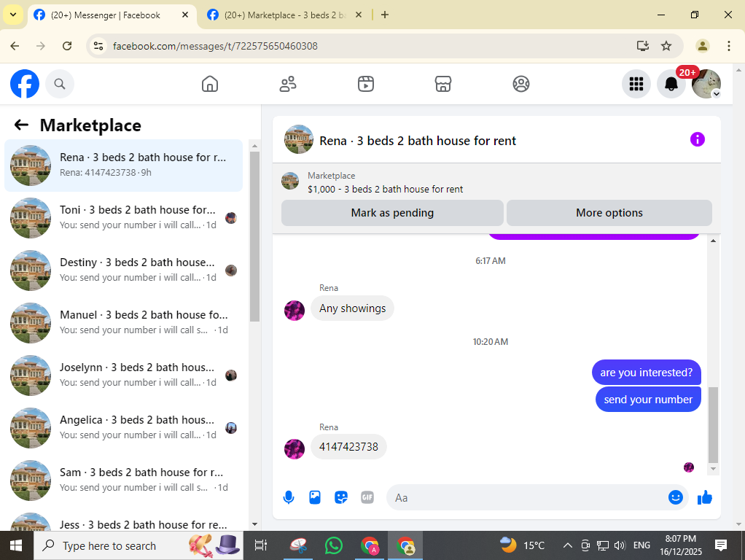Open the Video (Reels) icon in top nav
Image resolution: width=745 pixels, height=560 pixels.
point(366,84)
